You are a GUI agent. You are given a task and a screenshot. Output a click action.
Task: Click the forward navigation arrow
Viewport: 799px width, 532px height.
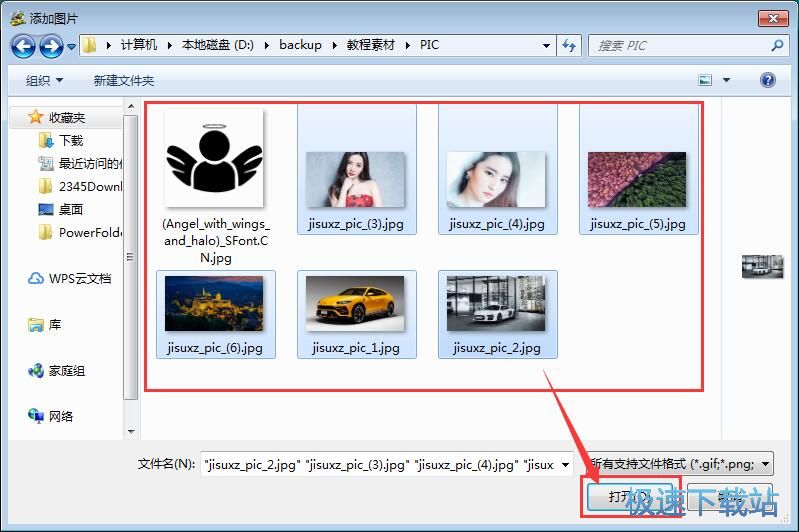(x=51, y=46)
